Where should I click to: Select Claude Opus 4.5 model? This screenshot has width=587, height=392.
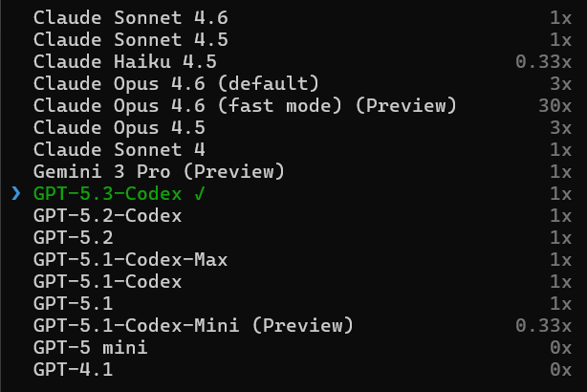119,128
